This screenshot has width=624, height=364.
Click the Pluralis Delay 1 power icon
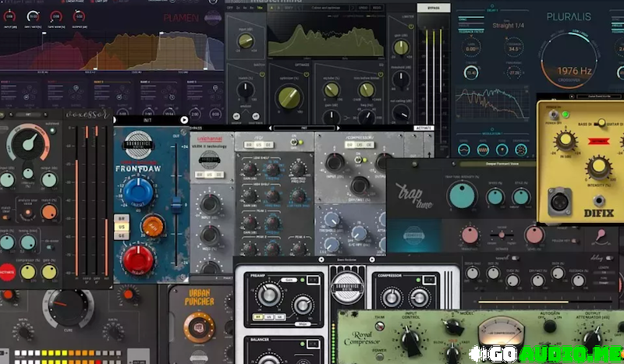coord(492,6)
